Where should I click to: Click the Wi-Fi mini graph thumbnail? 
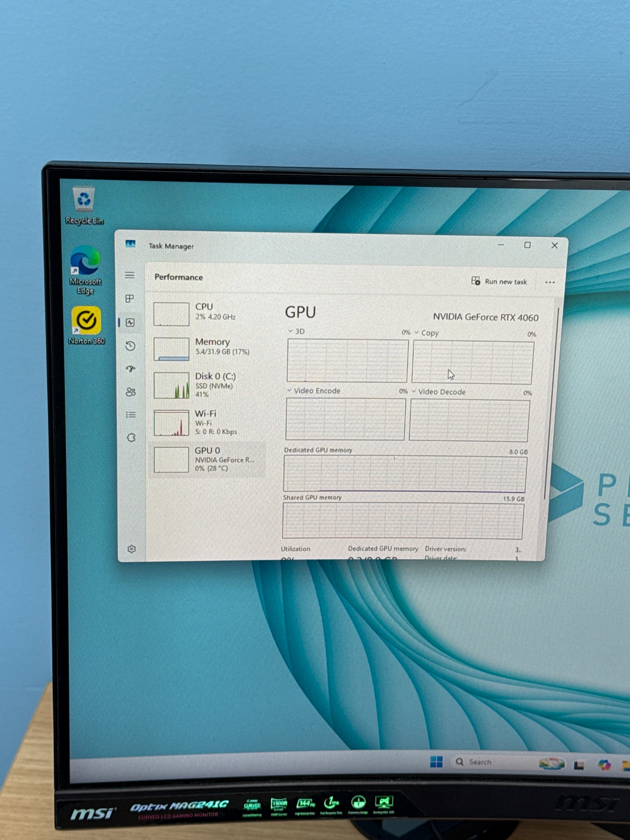click(171, 423)
